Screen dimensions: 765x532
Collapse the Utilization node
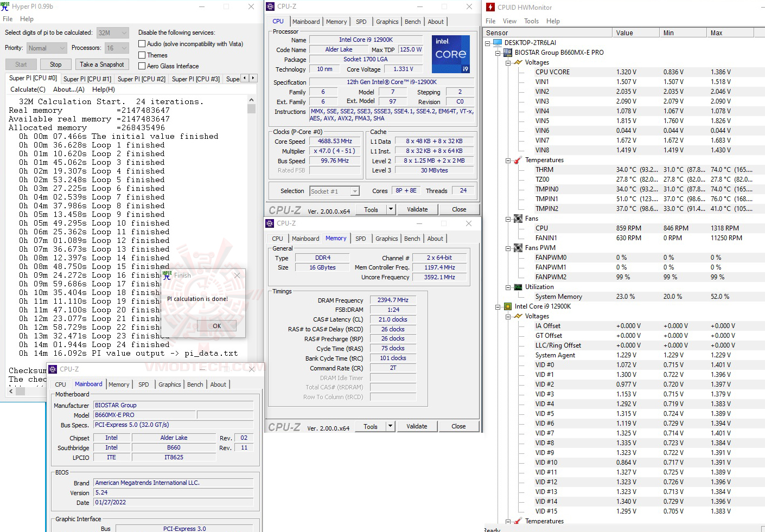508,287
